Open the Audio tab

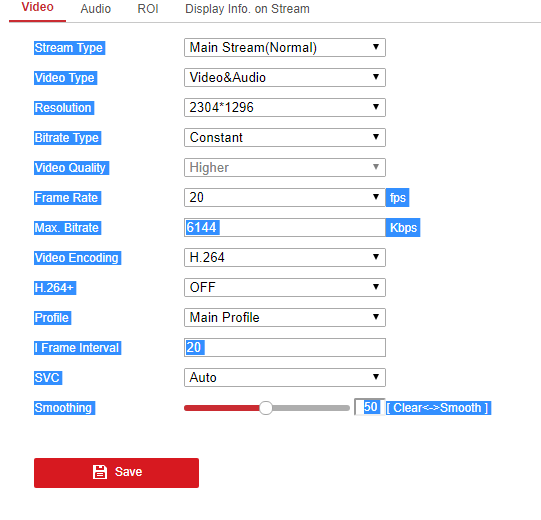pyautogui.click(x=96, y=9)
